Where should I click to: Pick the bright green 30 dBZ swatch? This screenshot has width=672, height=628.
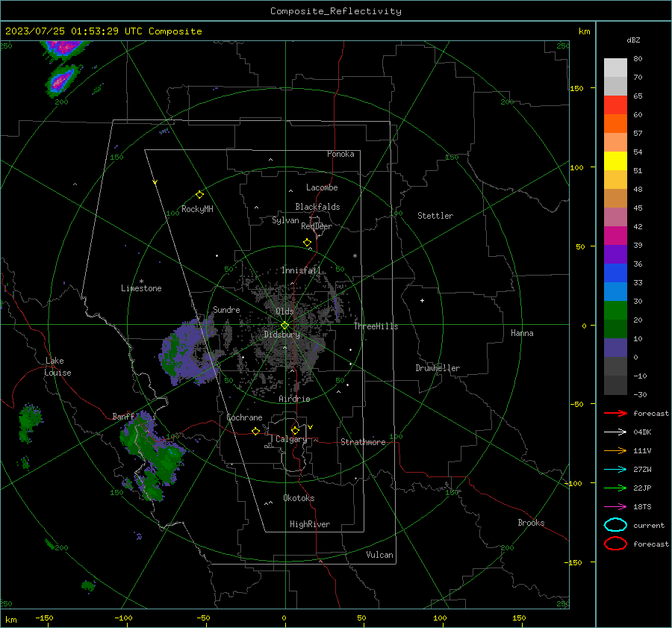[615, 311]
